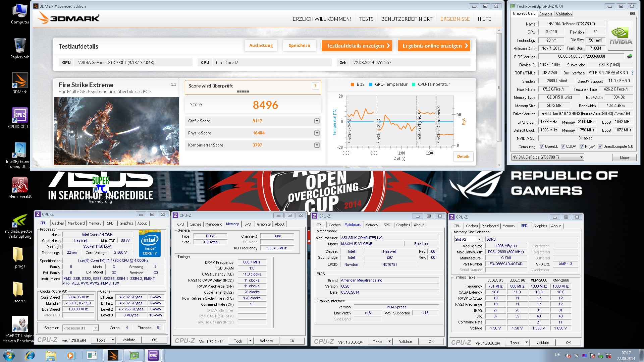
Task: Switch to 3DMark via taskbar icon
Action: coord(113,355)
